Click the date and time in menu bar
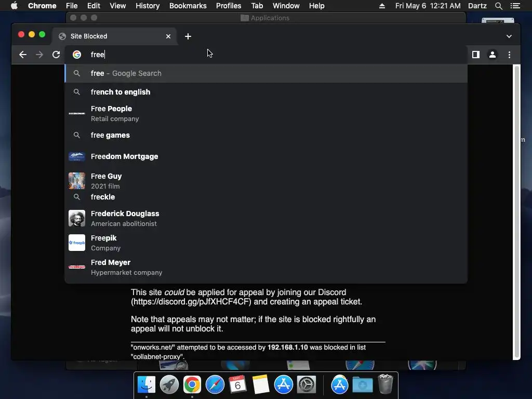 click(428, 6)
